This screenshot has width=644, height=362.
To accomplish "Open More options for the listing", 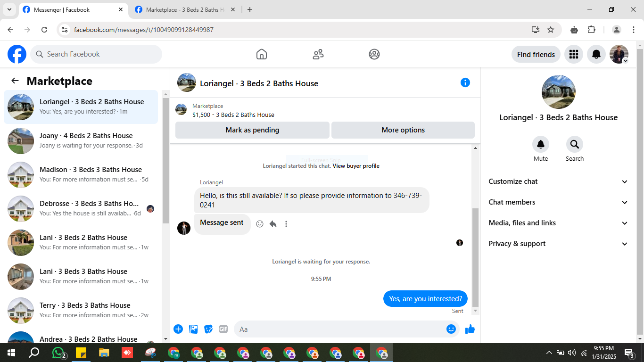I will click(x=403, y=130).
